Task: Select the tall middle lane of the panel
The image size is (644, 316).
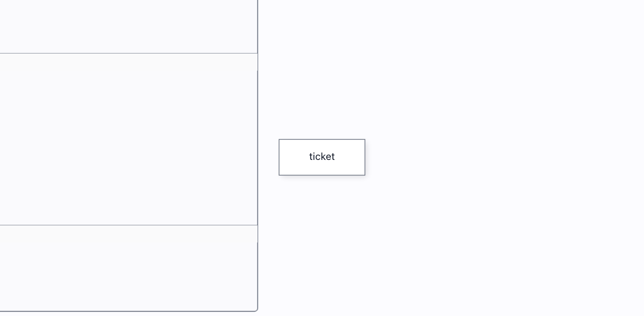Action: (129, 139)
